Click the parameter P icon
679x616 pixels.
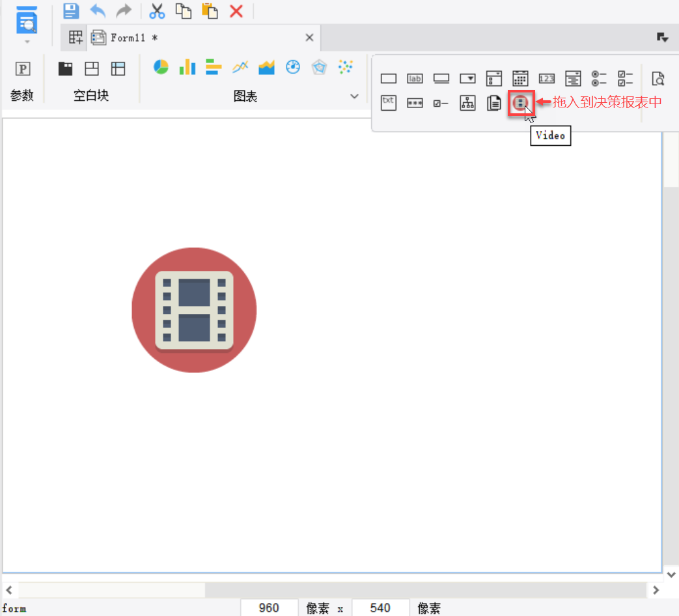[23, 69]
